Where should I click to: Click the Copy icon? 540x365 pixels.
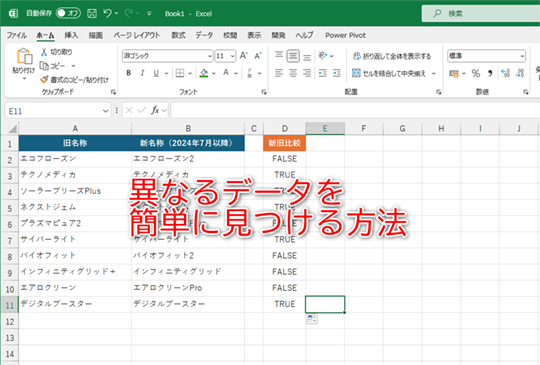coord(44,65)
